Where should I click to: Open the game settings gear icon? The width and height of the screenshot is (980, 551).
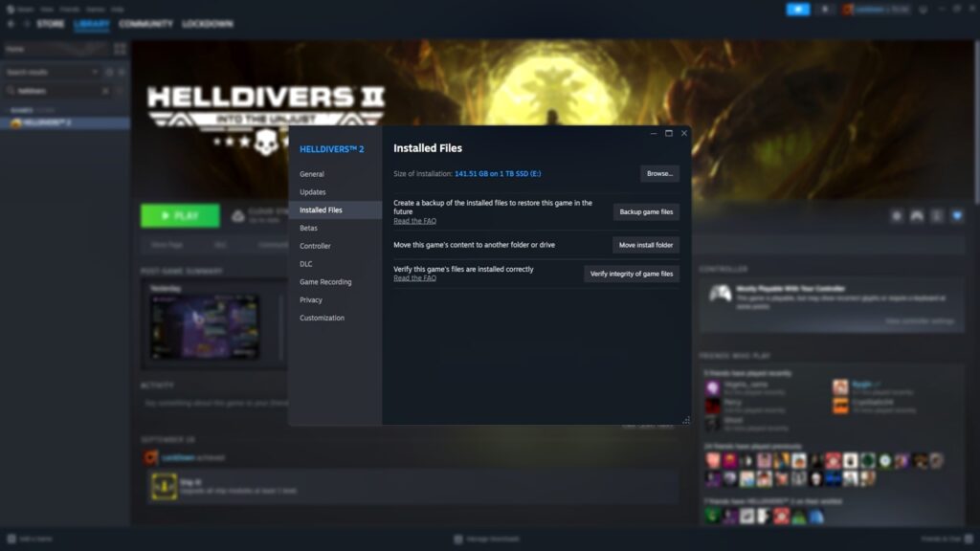point(898,215)
